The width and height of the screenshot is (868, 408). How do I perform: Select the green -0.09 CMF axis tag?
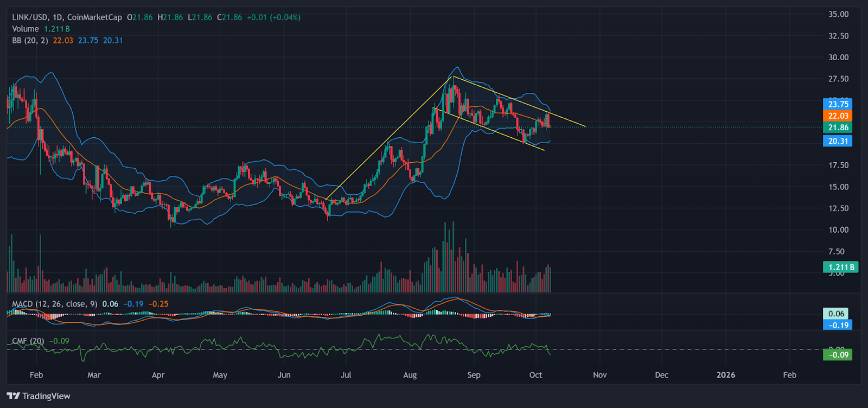(838, 355)
